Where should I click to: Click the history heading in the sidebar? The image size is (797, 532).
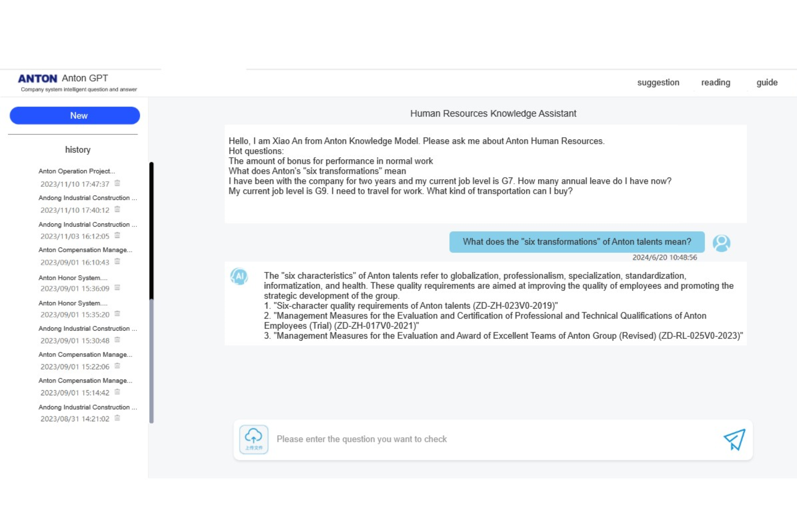78,150
